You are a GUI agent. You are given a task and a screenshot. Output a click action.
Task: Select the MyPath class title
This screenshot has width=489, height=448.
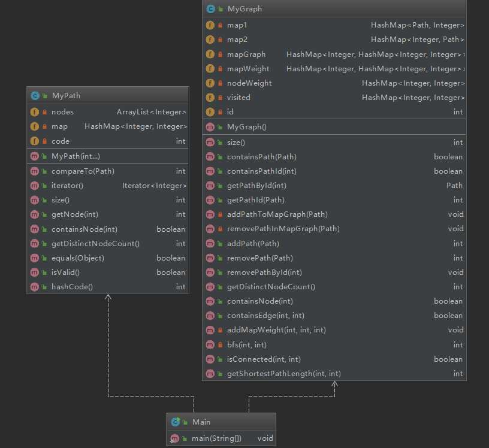tap(66, 96)
